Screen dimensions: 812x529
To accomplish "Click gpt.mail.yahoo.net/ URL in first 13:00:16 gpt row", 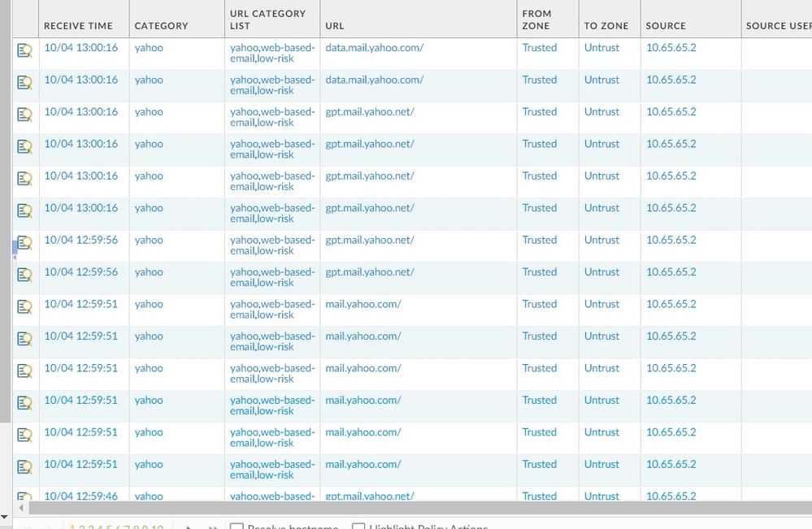I will coord(370,112).
